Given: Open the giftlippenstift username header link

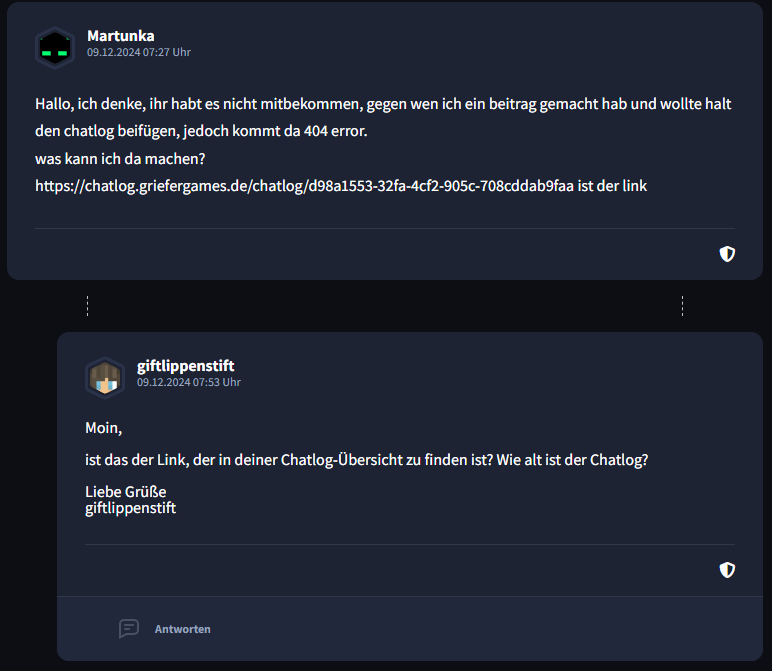Looking at the screenshot, I should 186,366.
